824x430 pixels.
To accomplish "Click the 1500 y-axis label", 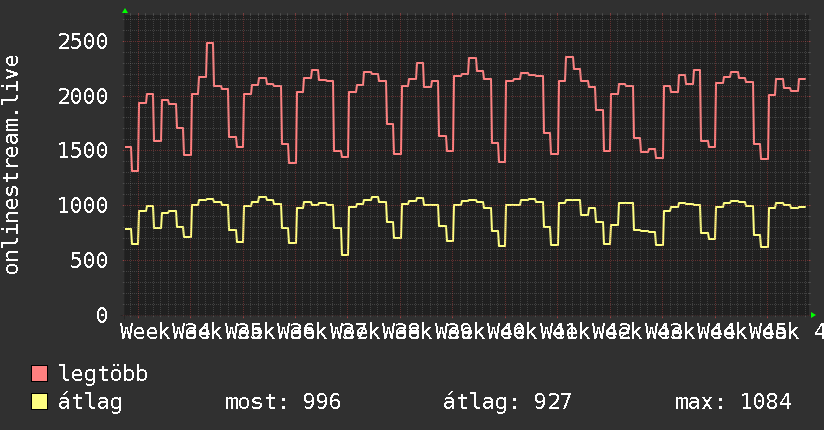I will tap(83, 151).
